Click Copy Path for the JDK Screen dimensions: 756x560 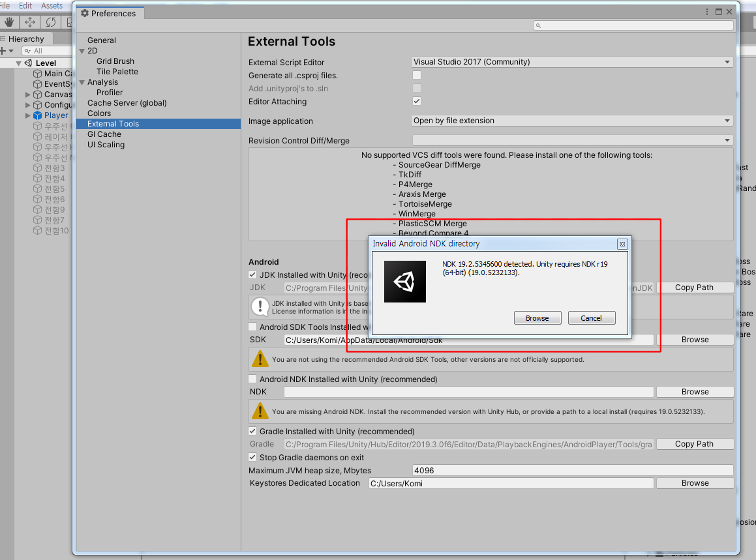tap(695, 287)
